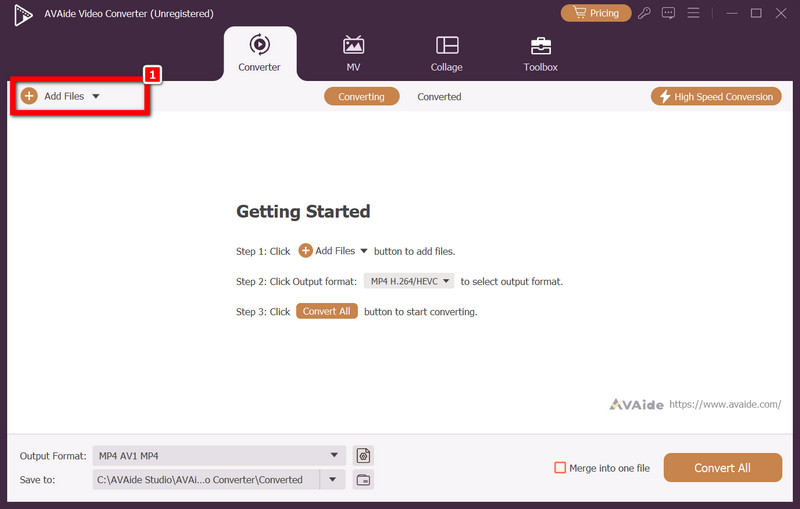
Task: Click the open output folder icon
Action: [363, 480]
